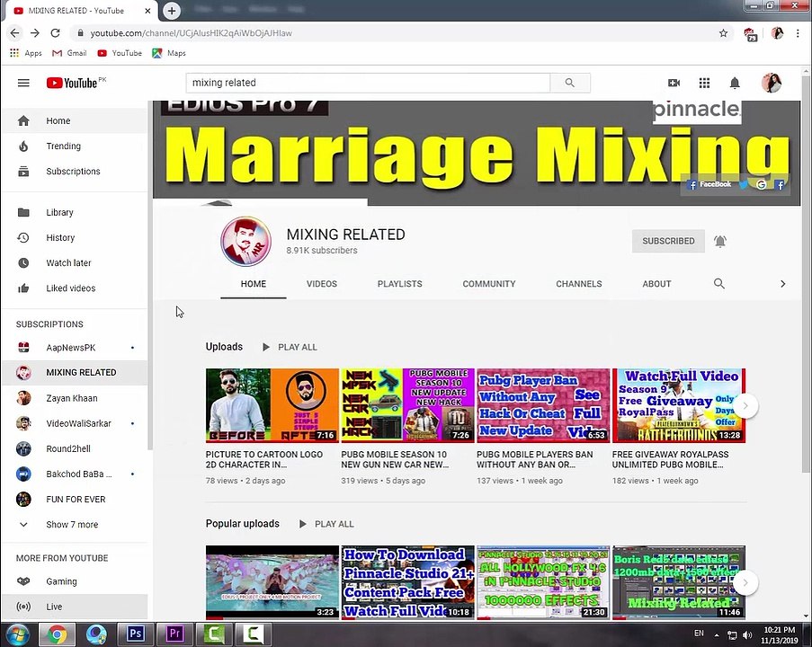Screen dimensions: 812x647
Task: Open Round2hell subscription
Action: [74, 448]
